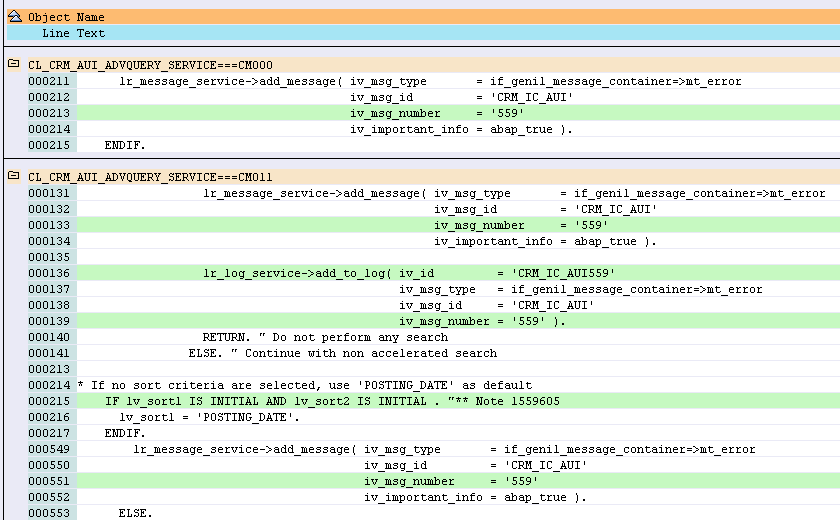This screenshot has width=840, height=520.
Task: Click the ELSE statement on line 000553
Action: tap(136, 513)
